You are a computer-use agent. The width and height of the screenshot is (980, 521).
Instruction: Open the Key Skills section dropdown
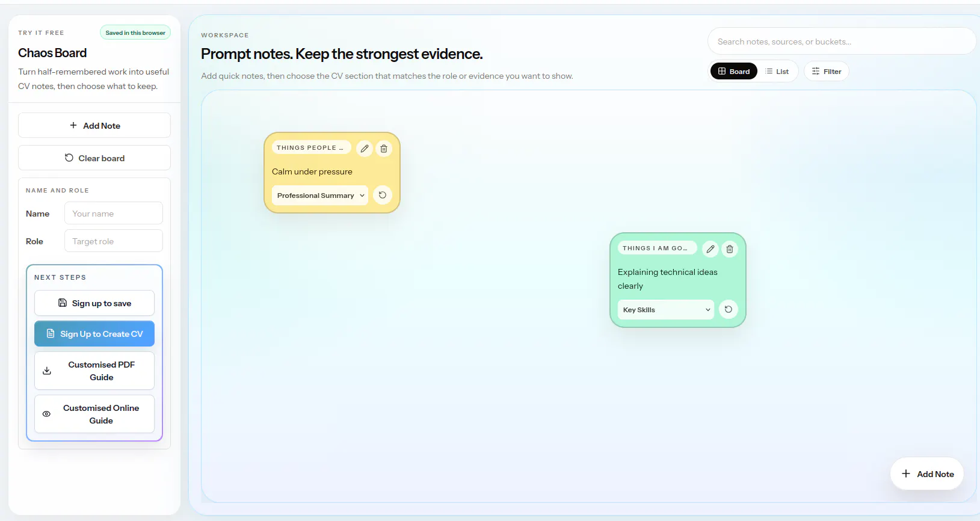coord(666,310)
